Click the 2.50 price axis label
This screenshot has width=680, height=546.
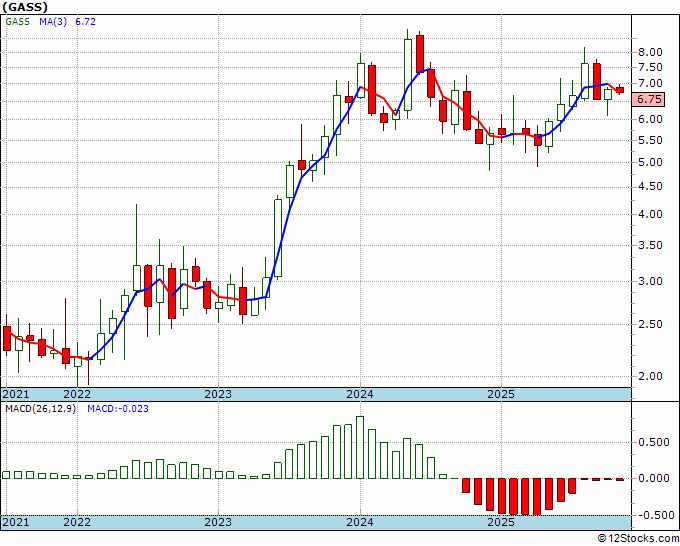pyautogui.click(x=650, y=324)
